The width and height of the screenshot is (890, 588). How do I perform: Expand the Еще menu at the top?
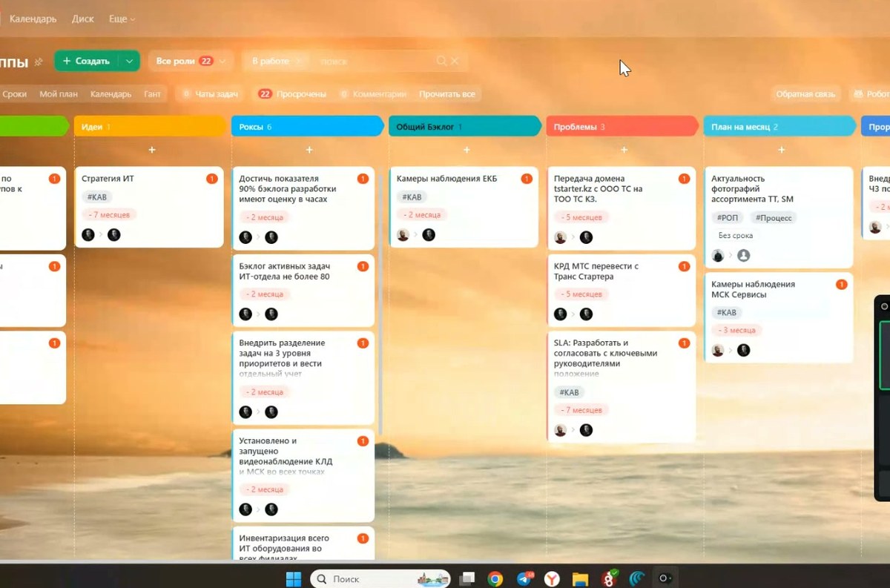tap(122, 19)
